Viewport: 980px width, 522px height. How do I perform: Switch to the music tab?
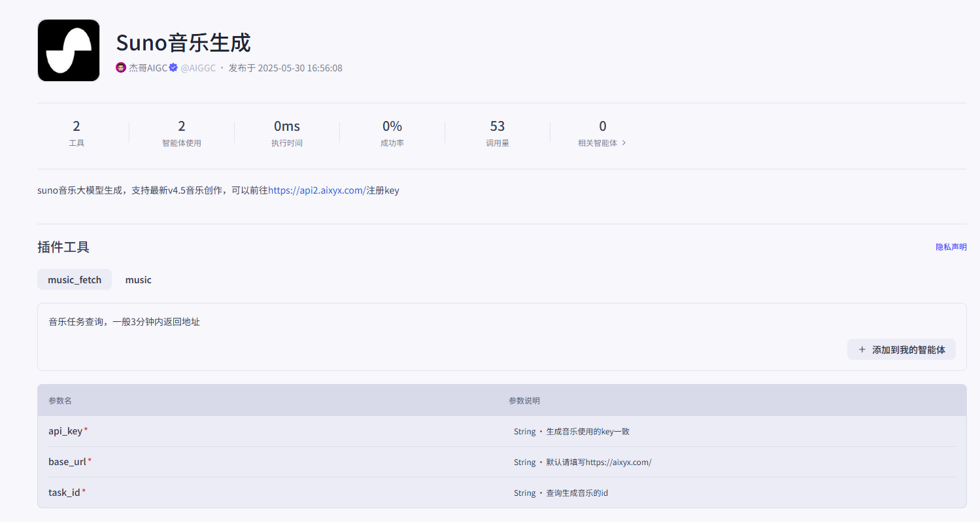[138, 279]
